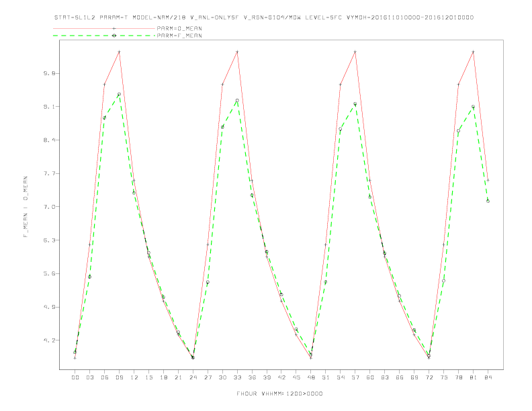Viewport: 532px width, 411px height.
Task: Click x-axis tick label 00
Action: pos(75,377)
